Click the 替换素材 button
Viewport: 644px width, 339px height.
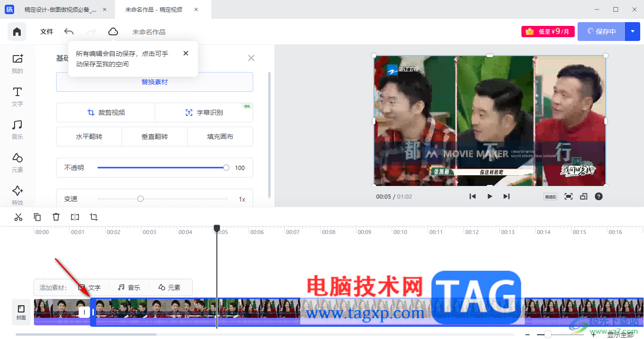tap(155, 82)
